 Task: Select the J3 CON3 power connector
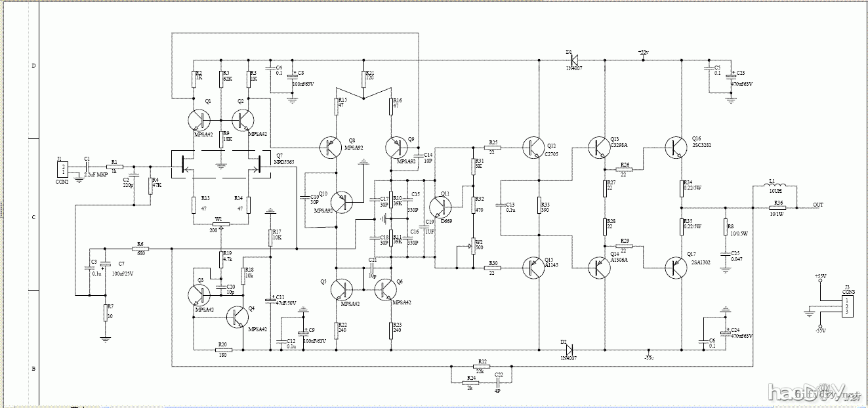(x=847, y=307)
